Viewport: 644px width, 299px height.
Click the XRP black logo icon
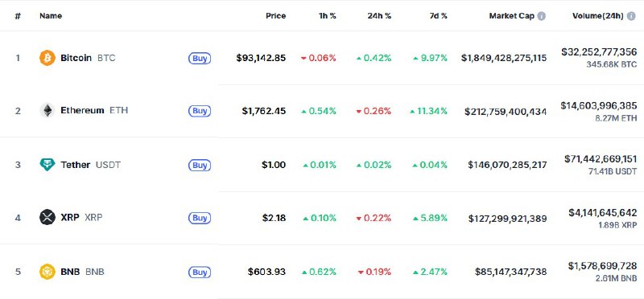pyautogui.click(x=47, y=217)
